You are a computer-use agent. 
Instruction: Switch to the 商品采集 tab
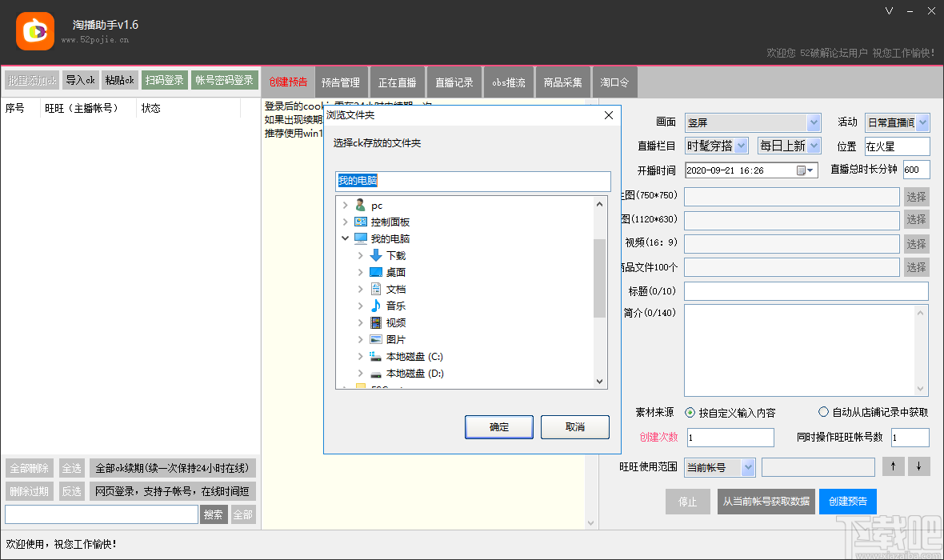(563, 82)
